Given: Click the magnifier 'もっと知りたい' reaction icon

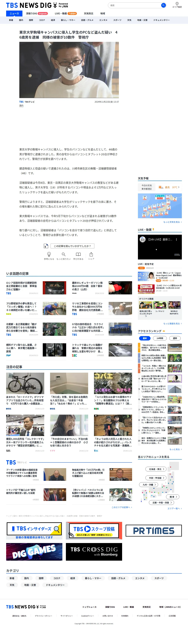Looking at the screenshot, I should pos(64,254).
